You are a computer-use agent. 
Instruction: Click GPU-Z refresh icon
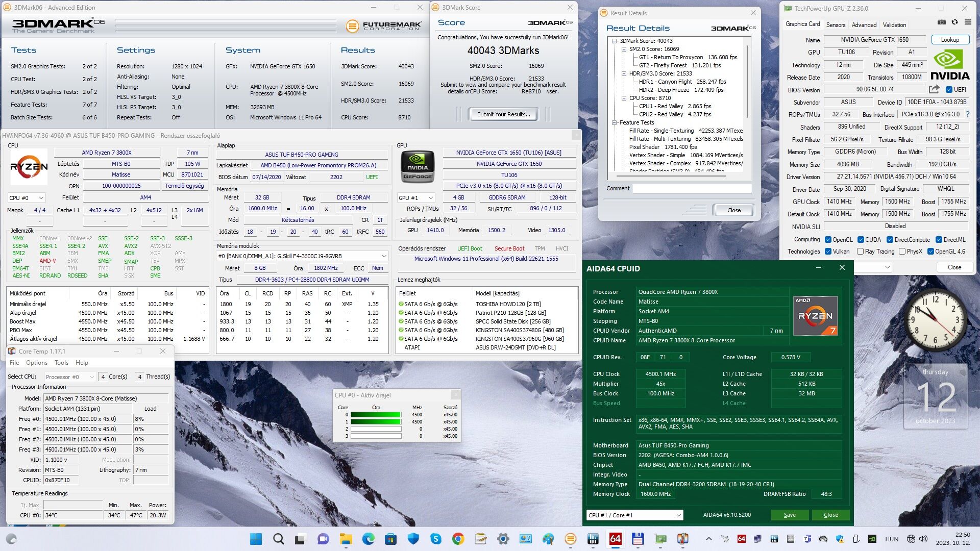(954, 22)
